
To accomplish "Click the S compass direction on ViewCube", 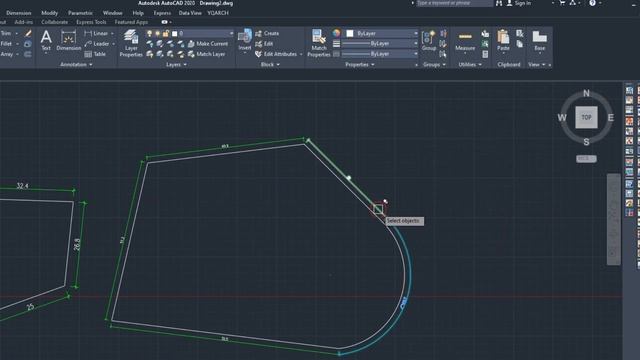I will click(x=587, y=142).
